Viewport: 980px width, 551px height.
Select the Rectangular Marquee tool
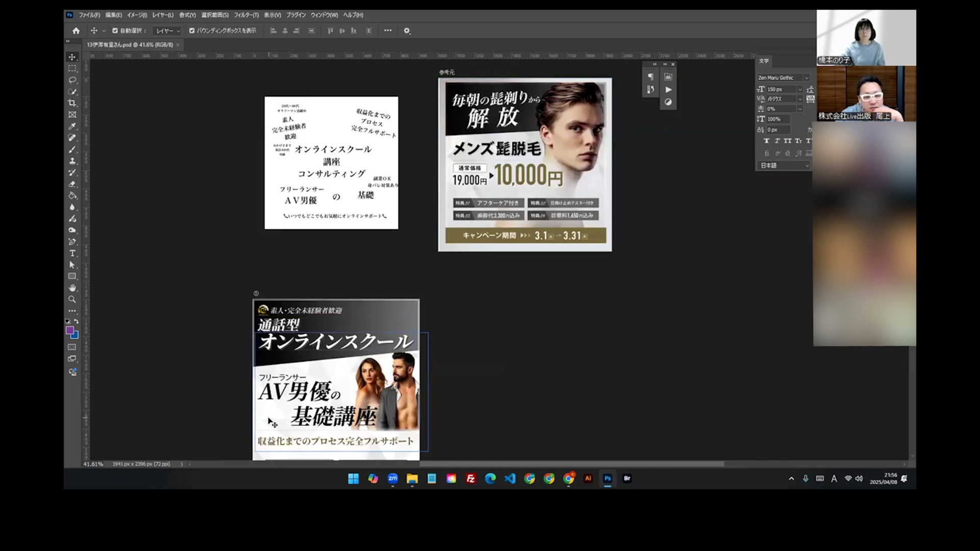coord(72,68)
